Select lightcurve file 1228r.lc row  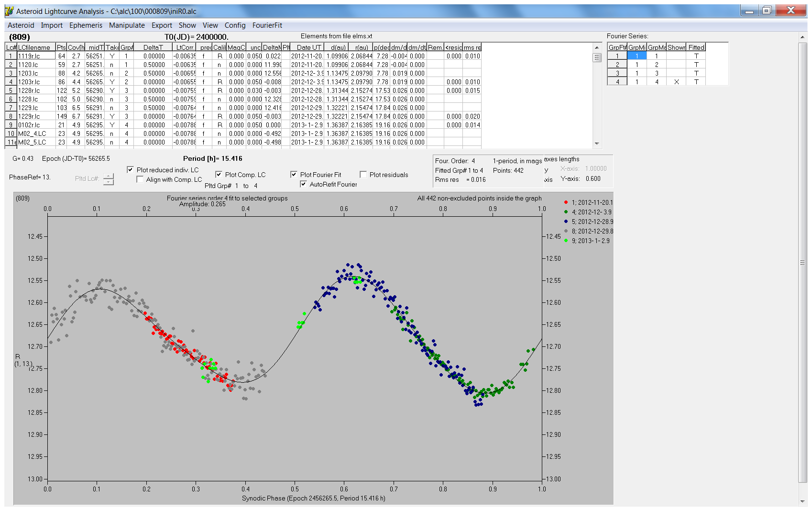click(x=243, y=90)
